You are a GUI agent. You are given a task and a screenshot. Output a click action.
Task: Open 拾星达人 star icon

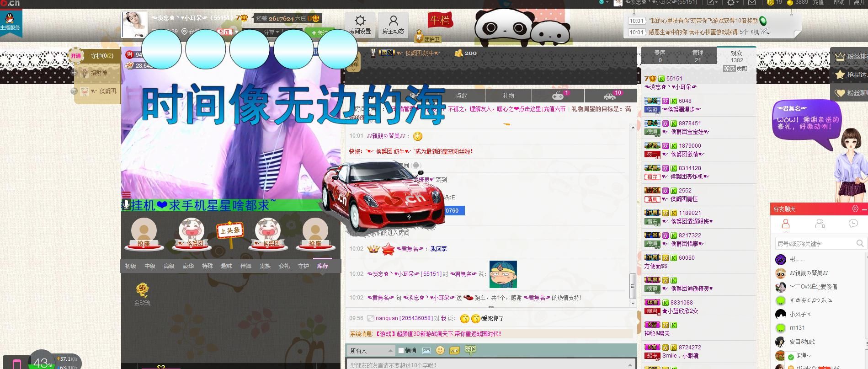click(x=840, y=75)
